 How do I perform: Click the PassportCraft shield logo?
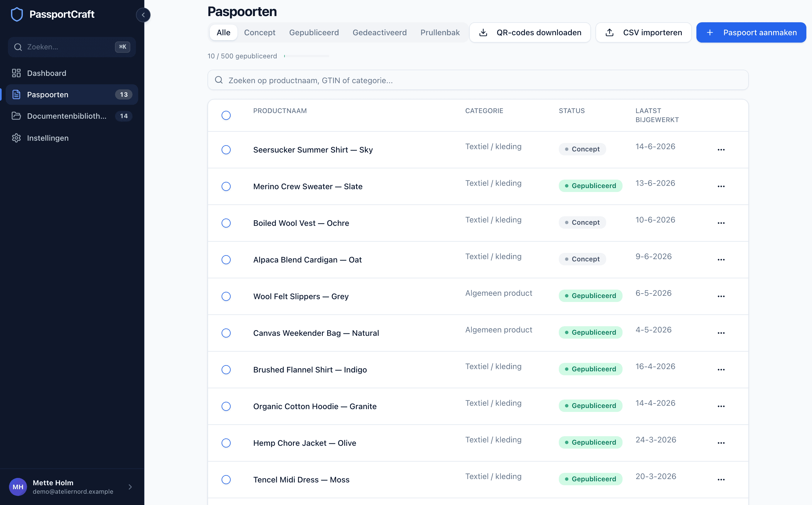pyautogui.click(x=17, y=14)
